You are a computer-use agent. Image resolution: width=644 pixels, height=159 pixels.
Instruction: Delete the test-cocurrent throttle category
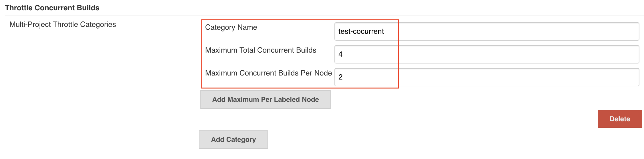coord(619,119)
